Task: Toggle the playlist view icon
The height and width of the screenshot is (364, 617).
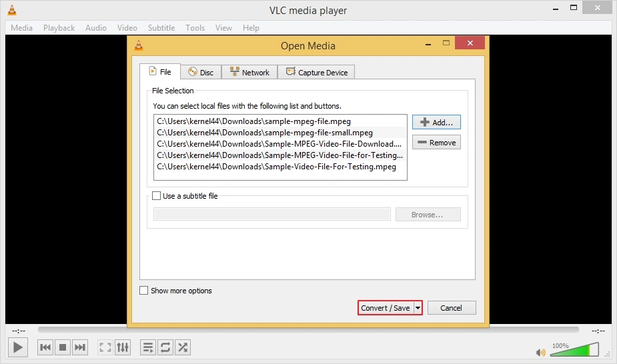Action: [148, 347]
